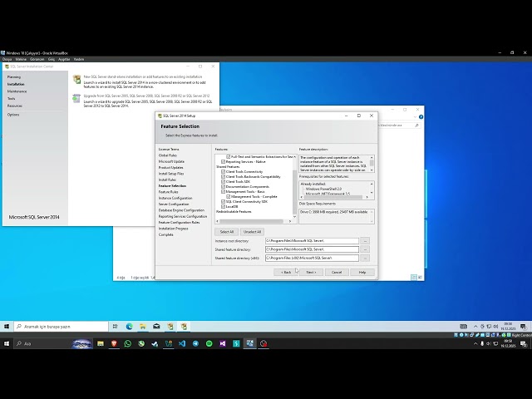The image size is (532, 399).
Task: Click Features list scroll-up arrow
Action: [x=294, y=157]
